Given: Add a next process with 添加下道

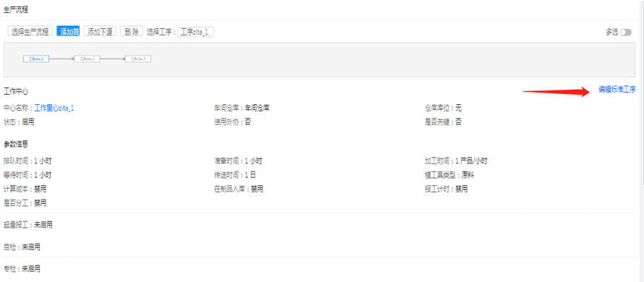Looking at the screenshot, I should 100,32.
